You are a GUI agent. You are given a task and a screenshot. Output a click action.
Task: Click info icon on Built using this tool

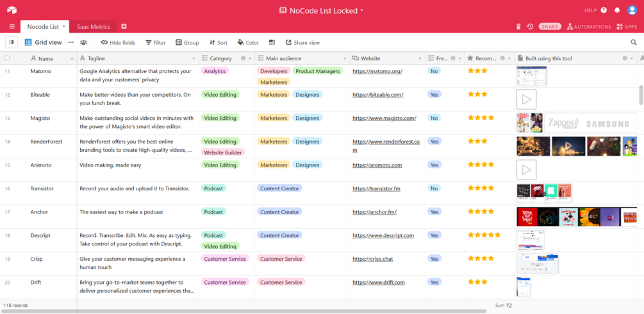pyautogui.click(x=625, y=58)
